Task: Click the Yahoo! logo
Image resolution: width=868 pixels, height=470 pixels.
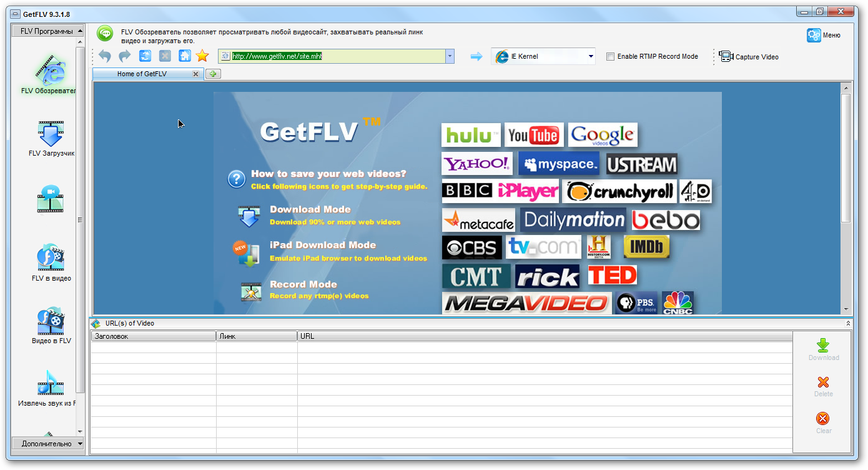Action: (x=477, y=164)
